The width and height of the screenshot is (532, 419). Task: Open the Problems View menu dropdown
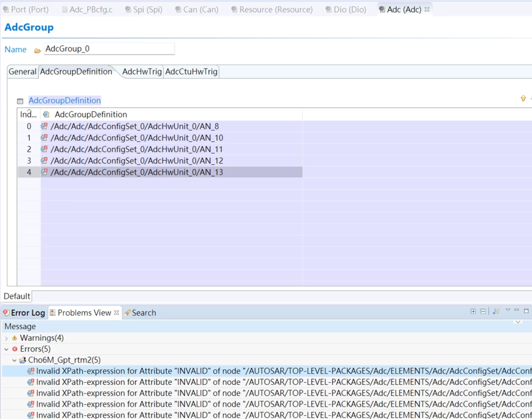(508, 310)
